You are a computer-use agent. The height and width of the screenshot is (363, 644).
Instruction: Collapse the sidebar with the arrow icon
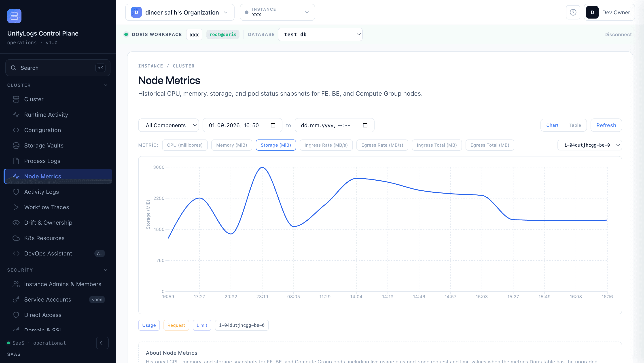point(102,343)
